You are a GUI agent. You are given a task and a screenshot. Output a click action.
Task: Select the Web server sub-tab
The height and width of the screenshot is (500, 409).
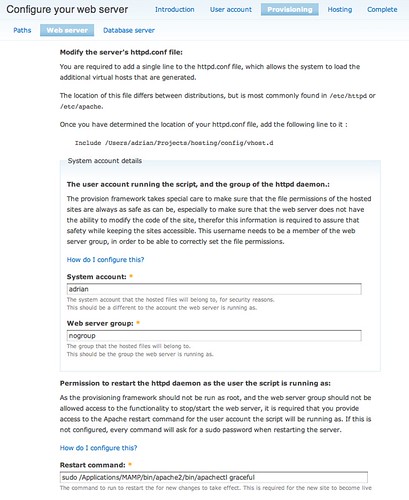pyautogui.click(x=67, y=30)
